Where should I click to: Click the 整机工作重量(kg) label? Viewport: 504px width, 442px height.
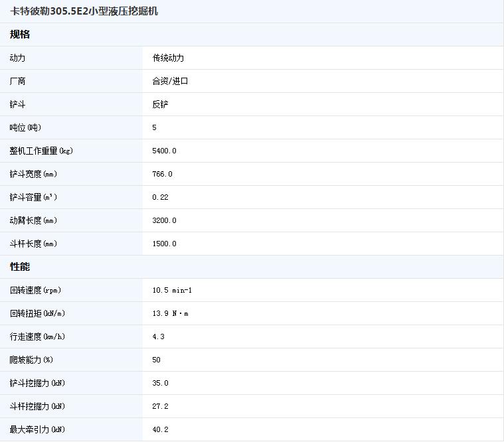point(41,151)
